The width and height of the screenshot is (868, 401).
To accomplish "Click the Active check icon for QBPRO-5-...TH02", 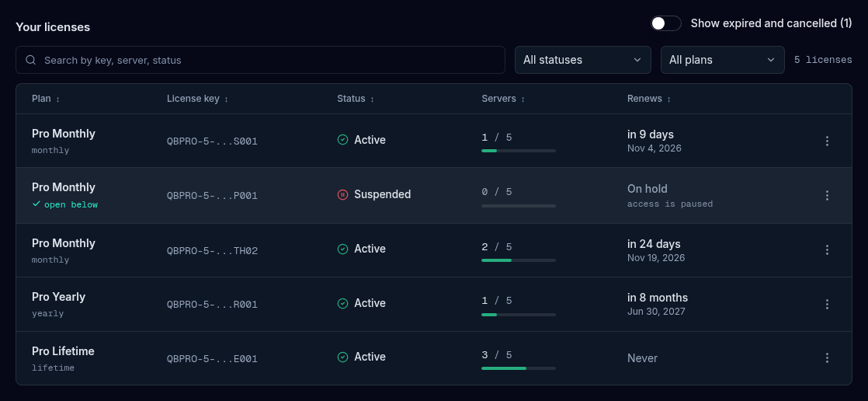I will tap(342, 249).
